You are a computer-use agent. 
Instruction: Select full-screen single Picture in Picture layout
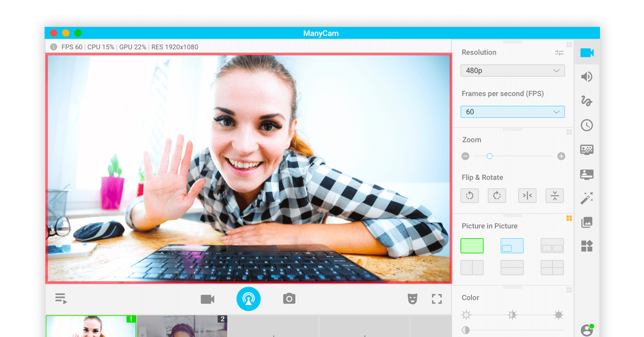[472, 246]
